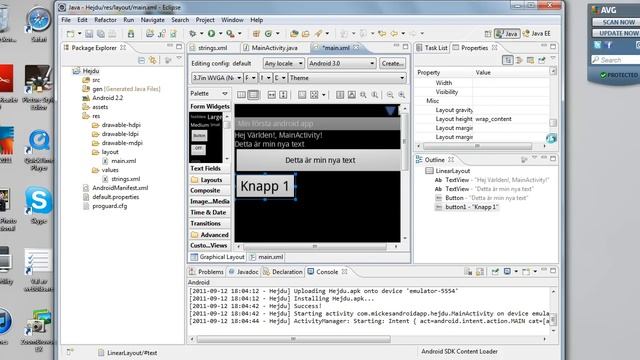Image resolution: width=640 pixels, height=360 pixels.
Task: Open the Project menu
Action: pos(205,20)
